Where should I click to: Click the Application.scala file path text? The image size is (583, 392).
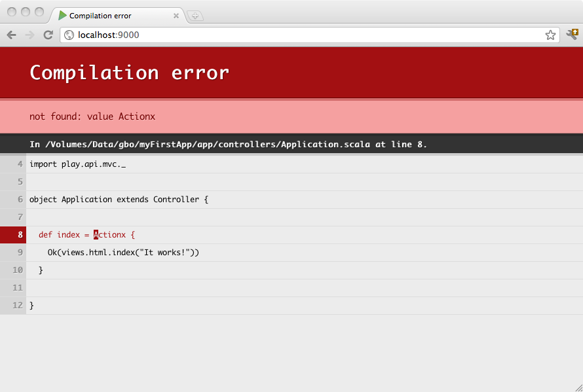click(228, 144)
